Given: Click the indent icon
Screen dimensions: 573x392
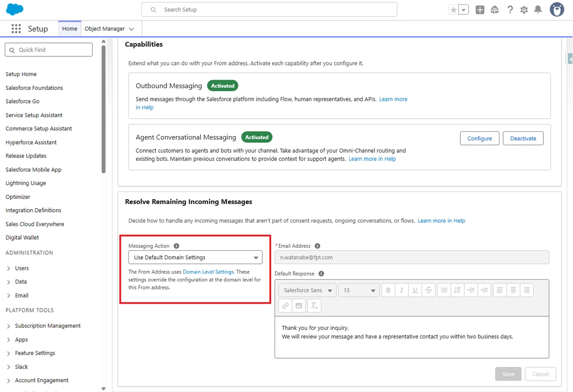Looking at the screenshot, I should click(x=471, y=290).
